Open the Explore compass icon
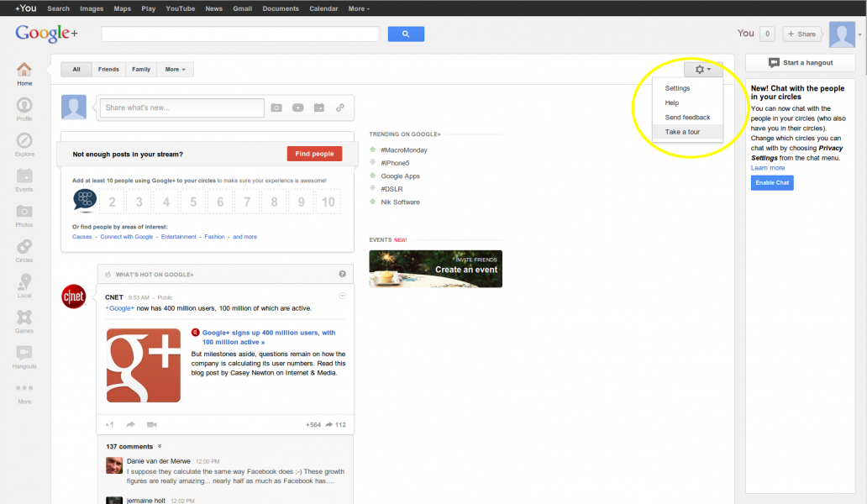 pyautogui.click(x=24, y=140)
